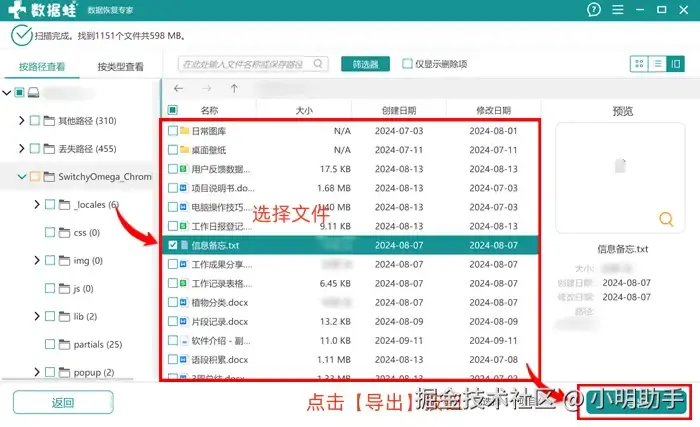
Task: Select the 工作成果分享 file row
Action: coord(350,264)
